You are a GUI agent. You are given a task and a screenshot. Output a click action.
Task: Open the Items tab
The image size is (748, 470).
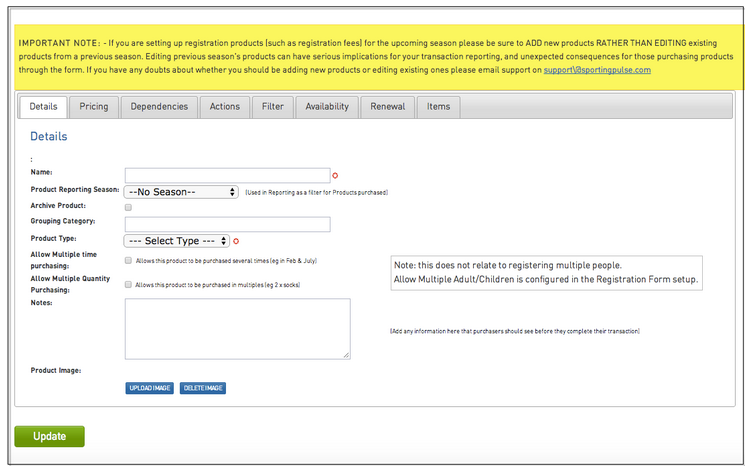tap(438, 106)
